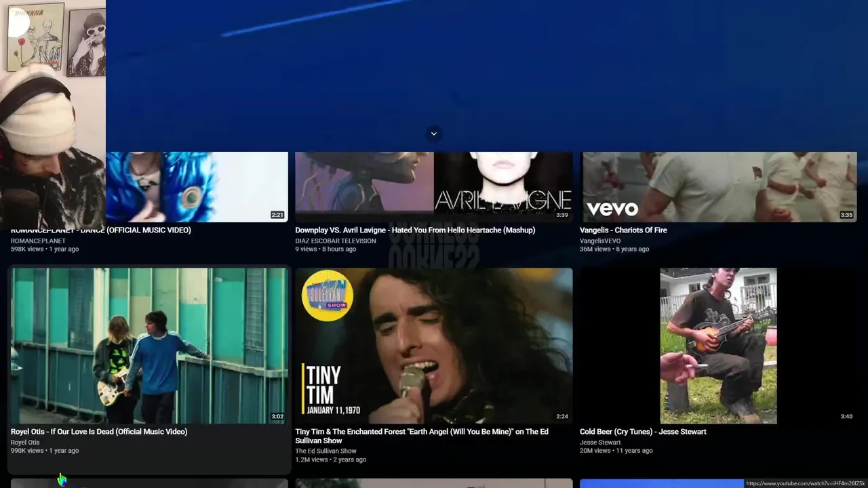The width and height of the screenshot is (868, 488).
Task: Click the '990K views • 1 year ago' text
Action: coord(45,451)
